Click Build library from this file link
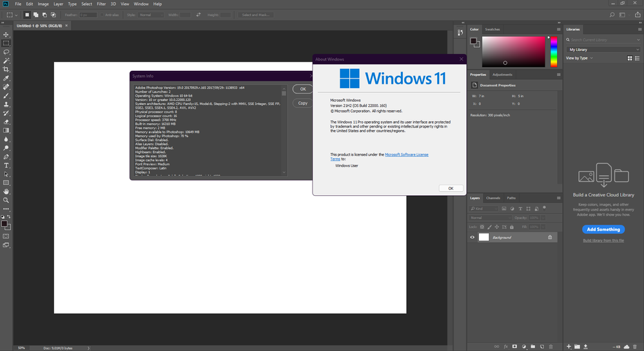Viewport: 644px width, 351px height. pos(603,241)
